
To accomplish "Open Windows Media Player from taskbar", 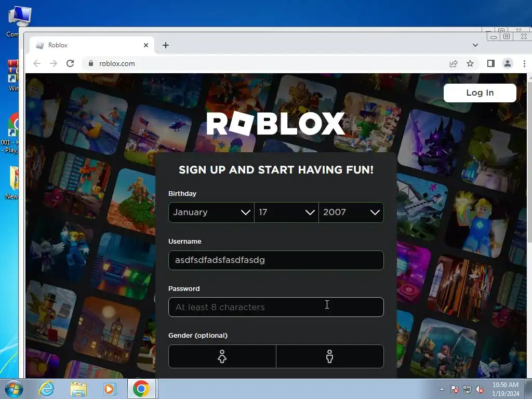I will tap(109, 389).
